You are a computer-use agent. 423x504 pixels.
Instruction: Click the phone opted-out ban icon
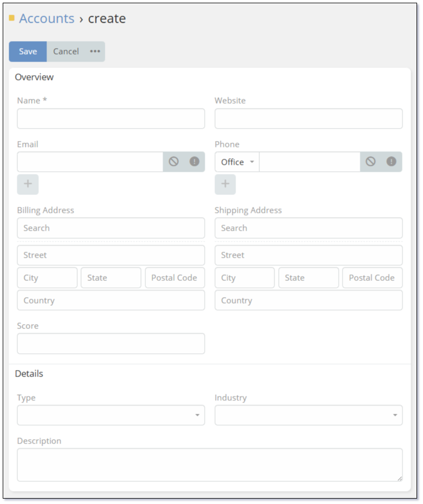[371, 162]
